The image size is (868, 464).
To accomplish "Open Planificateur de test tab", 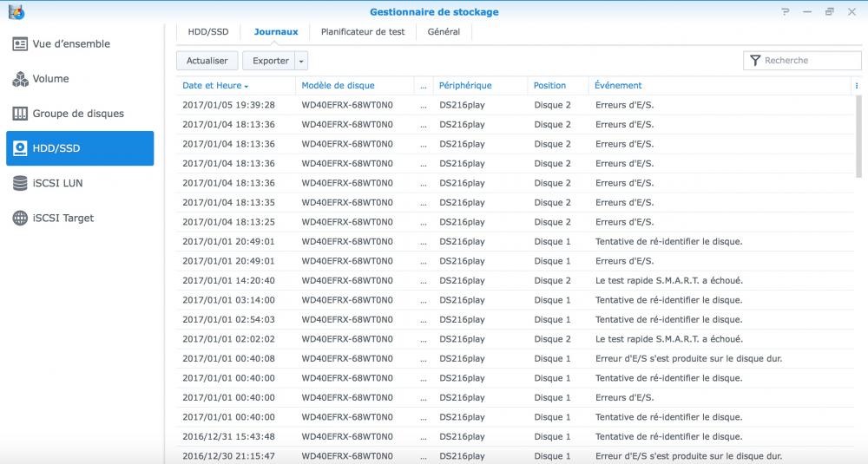I will (363, 32).
